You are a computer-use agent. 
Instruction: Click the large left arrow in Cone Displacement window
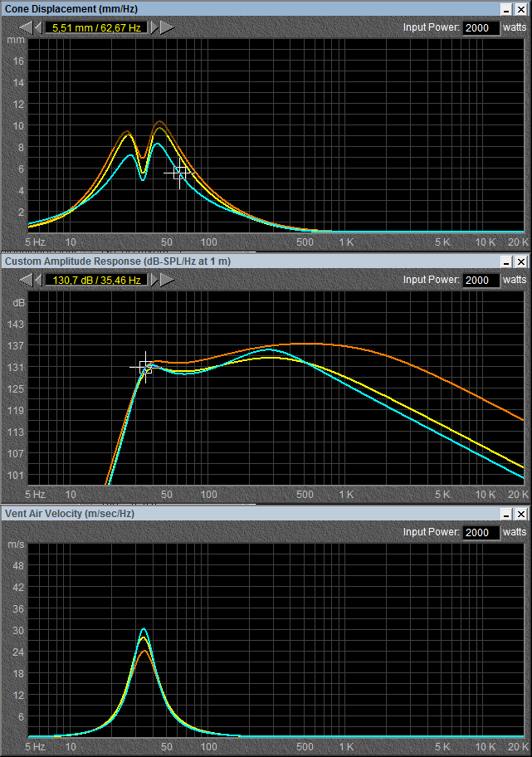click(26, 27)
